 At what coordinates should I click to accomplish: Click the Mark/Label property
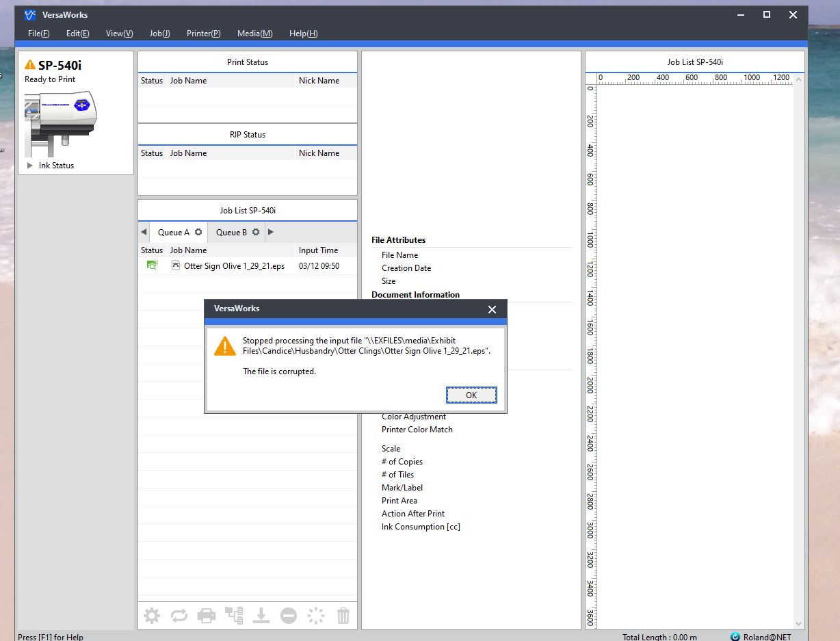402,488
